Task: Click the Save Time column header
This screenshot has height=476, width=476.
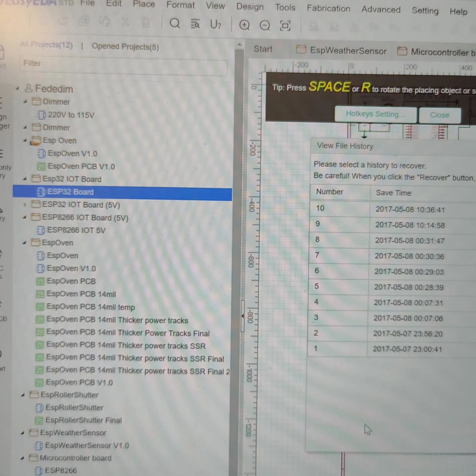Action: coord(393,193)
